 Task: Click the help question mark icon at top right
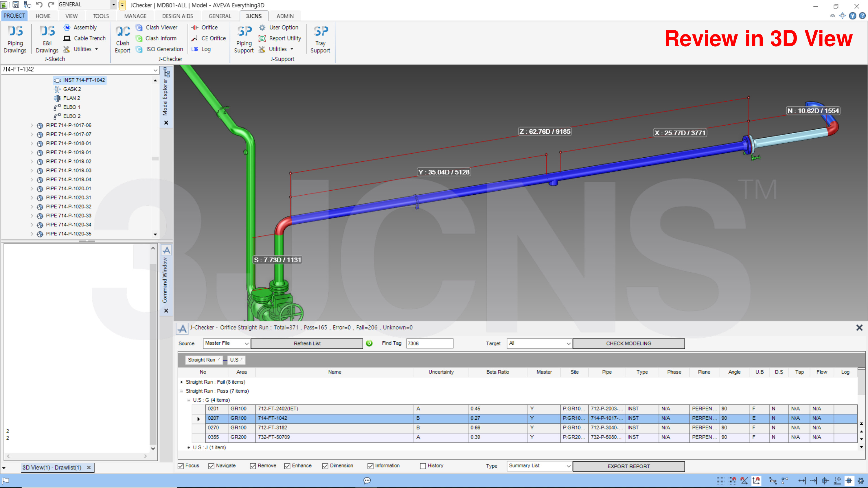click(x=862, y=16)
